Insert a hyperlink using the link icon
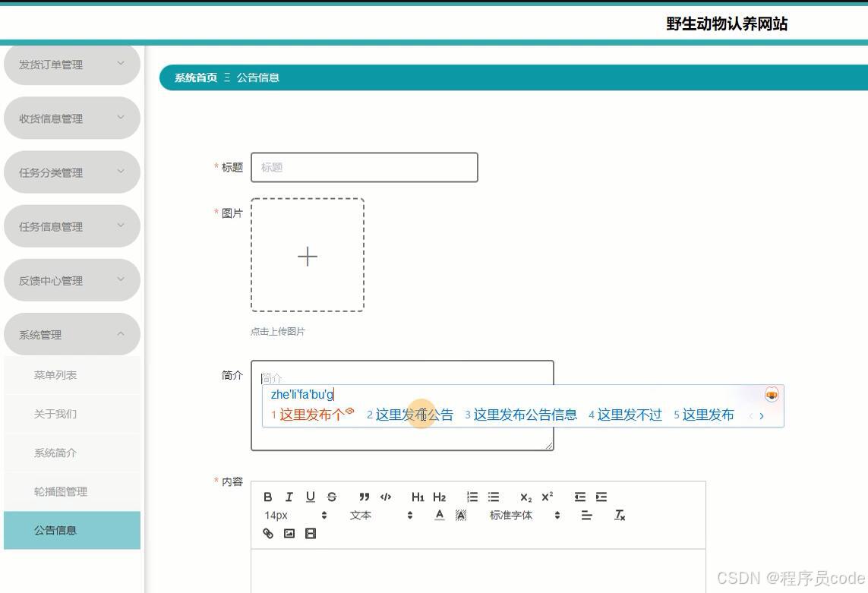 tap(267, 534)
